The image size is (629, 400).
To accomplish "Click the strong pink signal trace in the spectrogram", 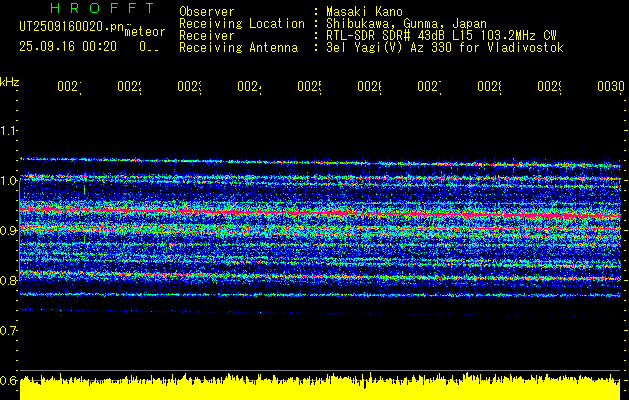I will (x=320, y=213).
